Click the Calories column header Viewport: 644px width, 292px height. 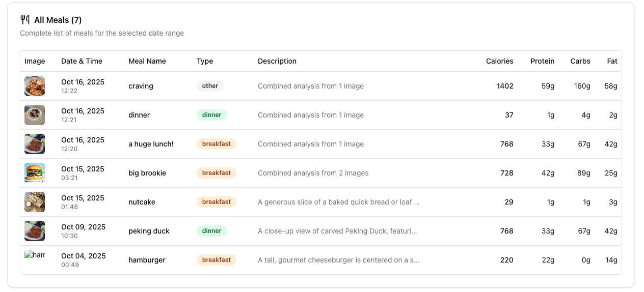[499, 61]
